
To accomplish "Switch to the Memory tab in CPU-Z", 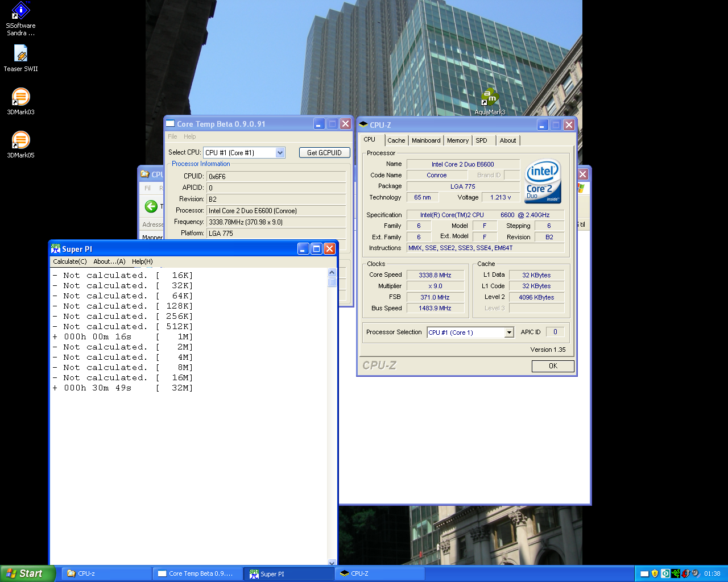I will pyautogui.click(x=458, y=140).
